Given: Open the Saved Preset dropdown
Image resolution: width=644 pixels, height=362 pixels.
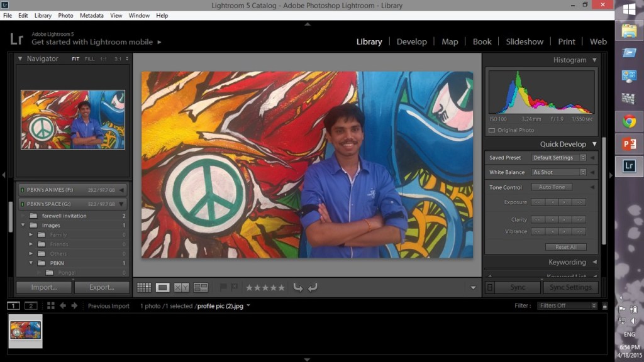Looking at the screenshot, I should pos(558,158).
